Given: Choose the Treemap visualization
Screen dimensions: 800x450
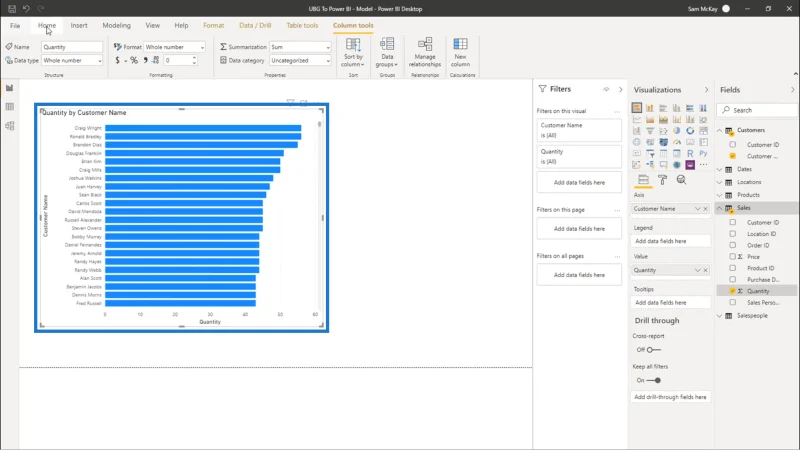Looking at the screenshot, I should tap(703, 131).
